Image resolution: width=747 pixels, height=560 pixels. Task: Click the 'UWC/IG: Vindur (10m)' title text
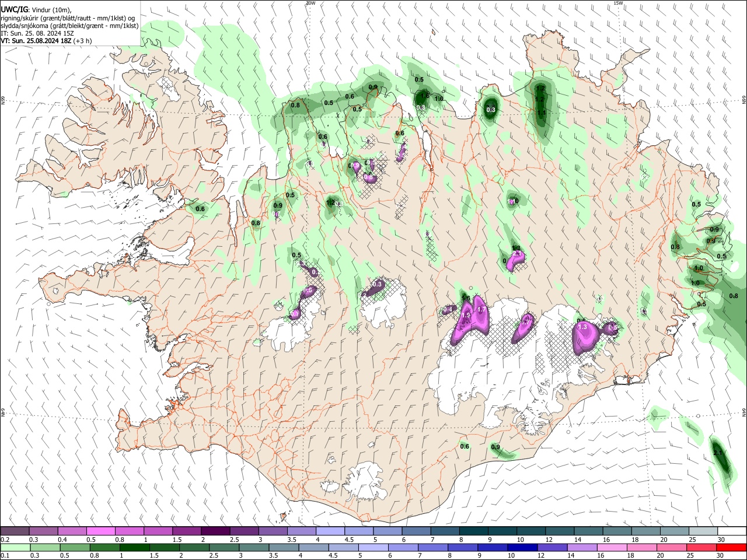click(x=36, y=9)
